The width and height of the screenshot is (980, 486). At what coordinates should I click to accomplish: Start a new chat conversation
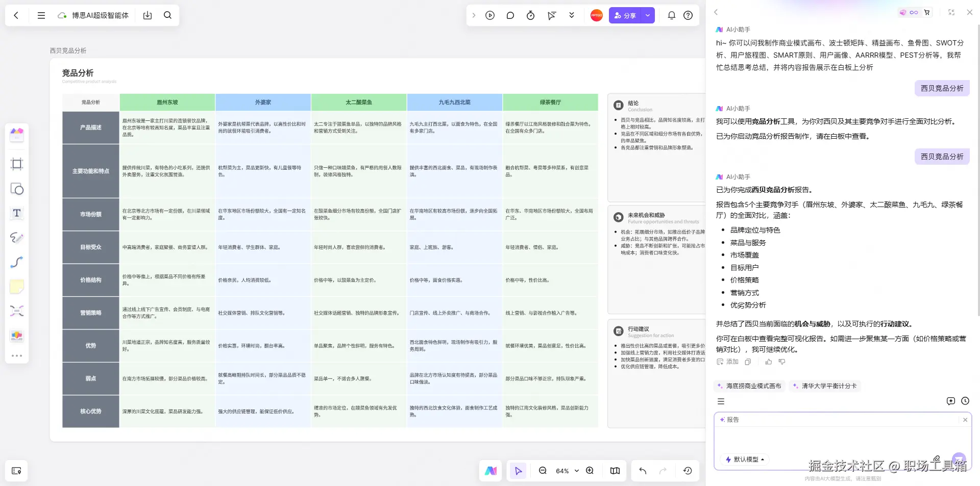pos(950,401)
